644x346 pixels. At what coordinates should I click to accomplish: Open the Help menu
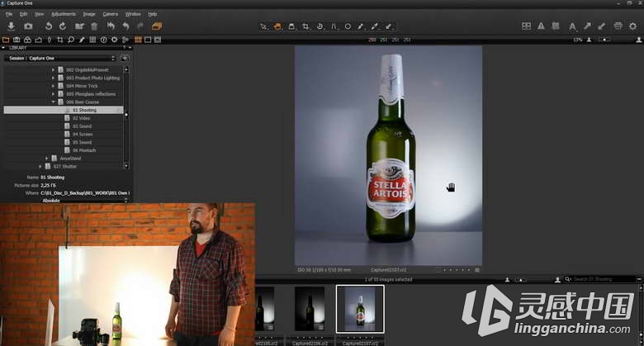[153, 14]
